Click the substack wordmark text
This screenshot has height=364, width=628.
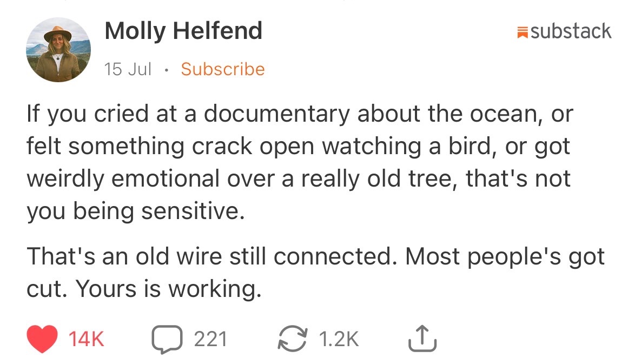571,31
